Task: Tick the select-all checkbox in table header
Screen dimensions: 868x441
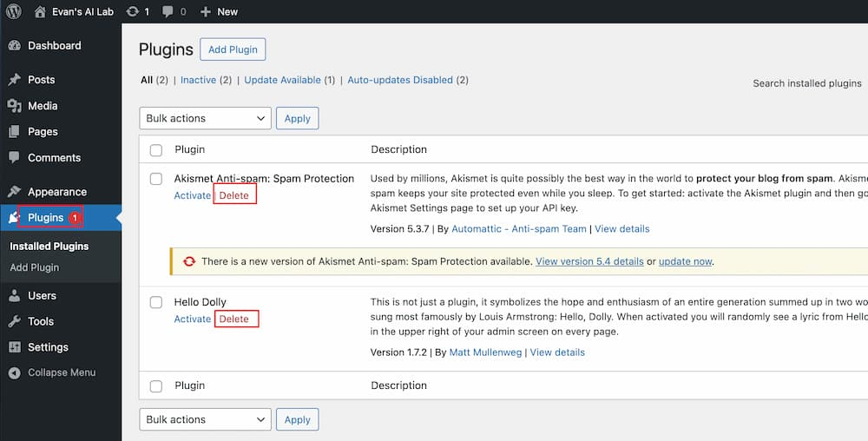Action: click(x=156, y=150)
